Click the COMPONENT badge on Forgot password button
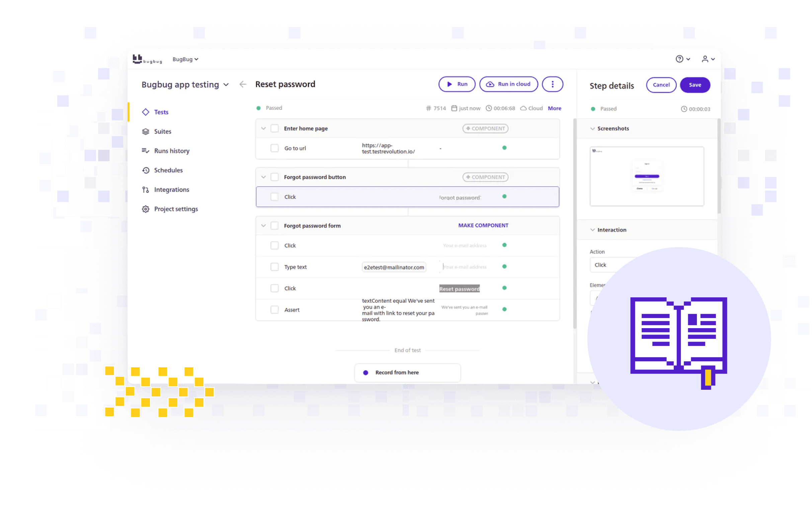 point(485,177)
